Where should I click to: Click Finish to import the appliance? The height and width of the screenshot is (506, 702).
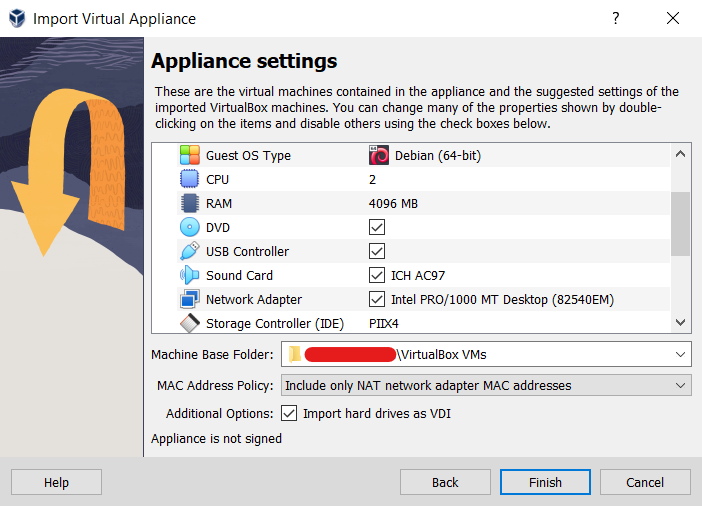tap(545, 482)
